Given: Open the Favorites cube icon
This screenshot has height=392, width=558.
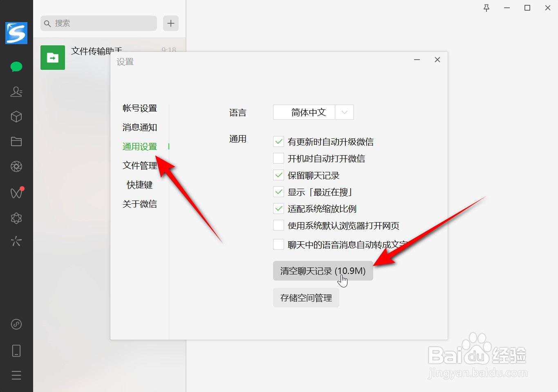Looking at the screenshot, I should pos(16,117).
